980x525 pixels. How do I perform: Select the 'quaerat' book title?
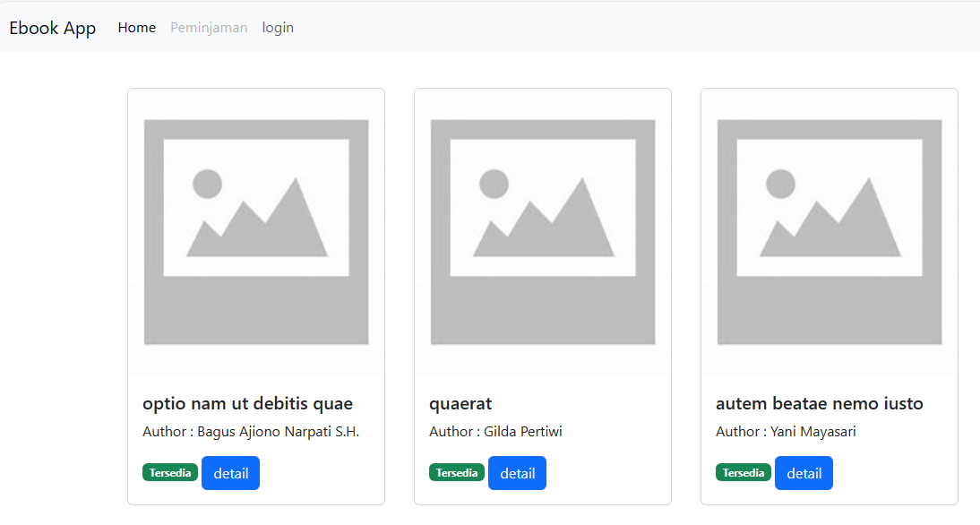tap(460, 404)
